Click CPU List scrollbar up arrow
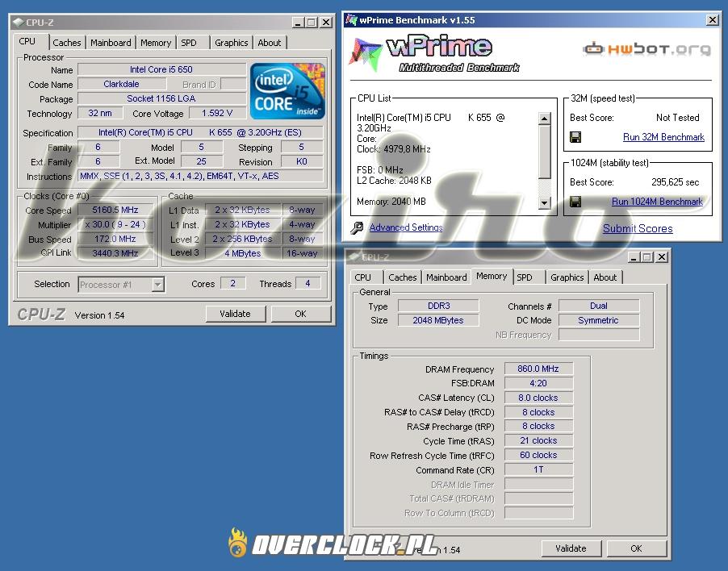728x571 pixels. [545, 119]
